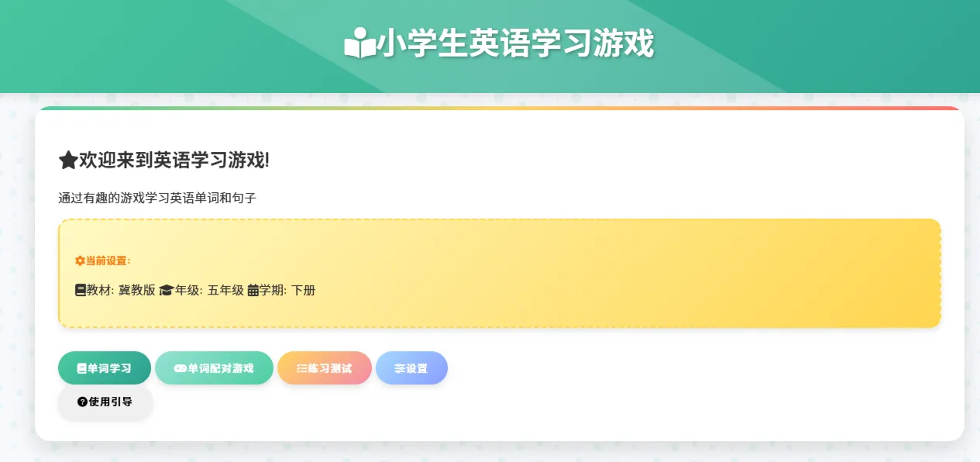
Task: Click the question mark icon on 使用引导
Action: (81, 401)
